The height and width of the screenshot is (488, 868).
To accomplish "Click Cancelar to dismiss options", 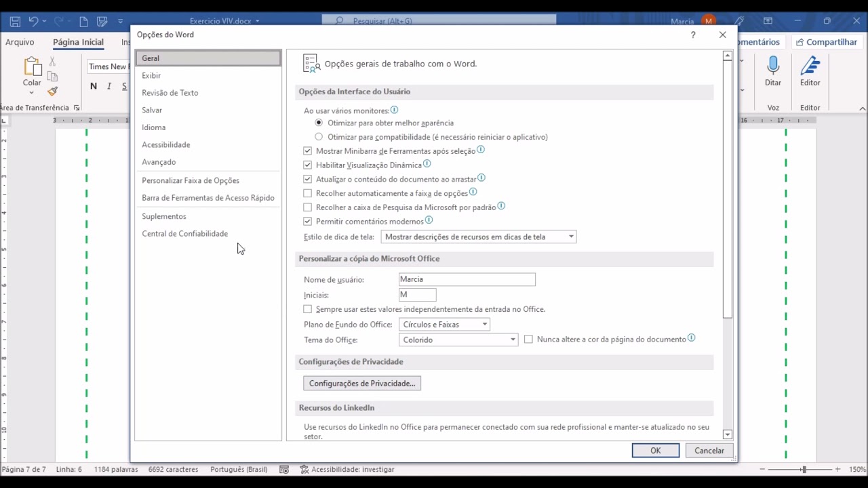I will [x=709, y=451].
